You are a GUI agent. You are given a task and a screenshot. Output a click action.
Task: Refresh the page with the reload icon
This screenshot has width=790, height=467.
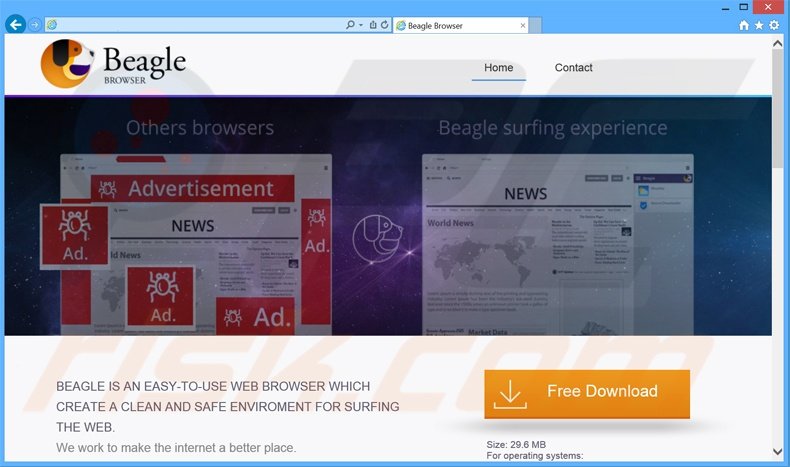point(384,25)
